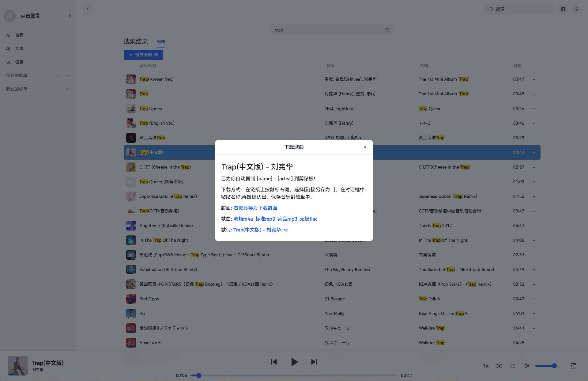
Task: Click the playlist/queue icon
Action: point(574,366)
